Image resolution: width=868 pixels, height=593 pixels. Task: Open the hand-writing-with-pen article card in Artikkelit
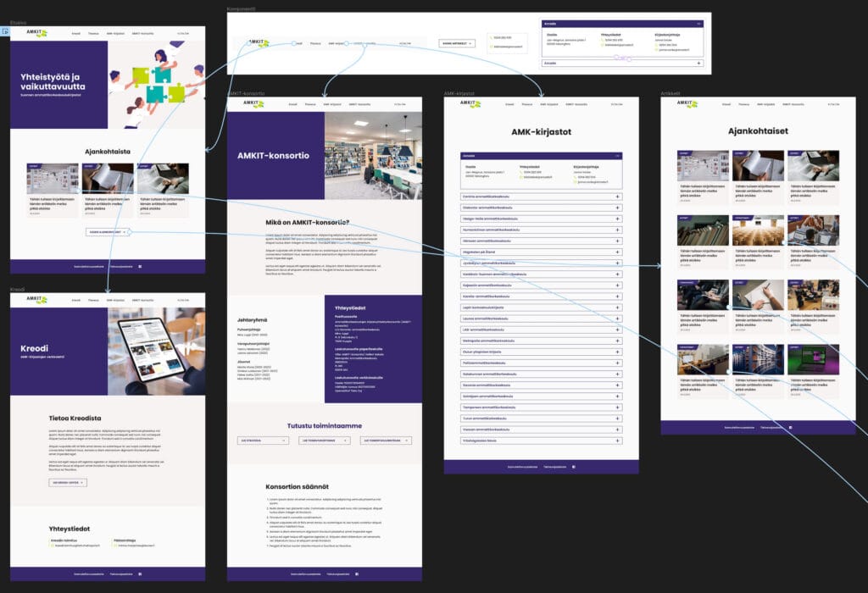pos(758,306)
